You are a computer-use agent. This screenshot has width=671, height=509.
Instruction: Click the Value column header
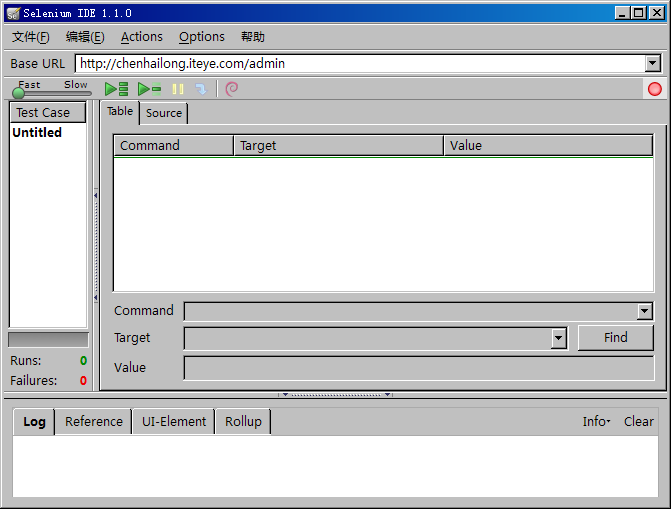tap(548, 146)
